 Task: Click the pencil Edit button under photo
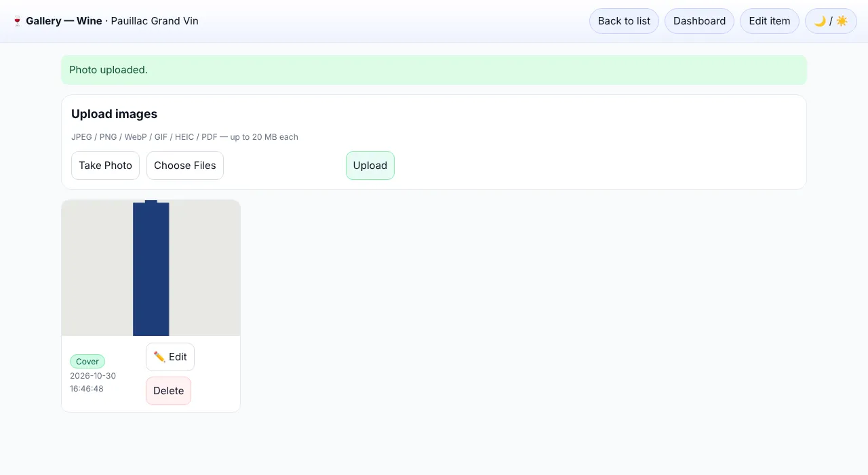click(x=170, y=357)
